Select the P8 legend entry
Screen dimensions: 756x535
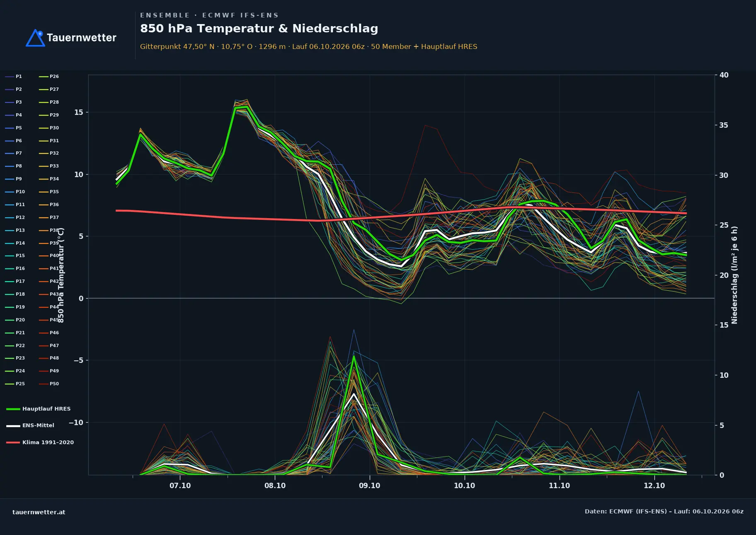(x=14, y=166)
